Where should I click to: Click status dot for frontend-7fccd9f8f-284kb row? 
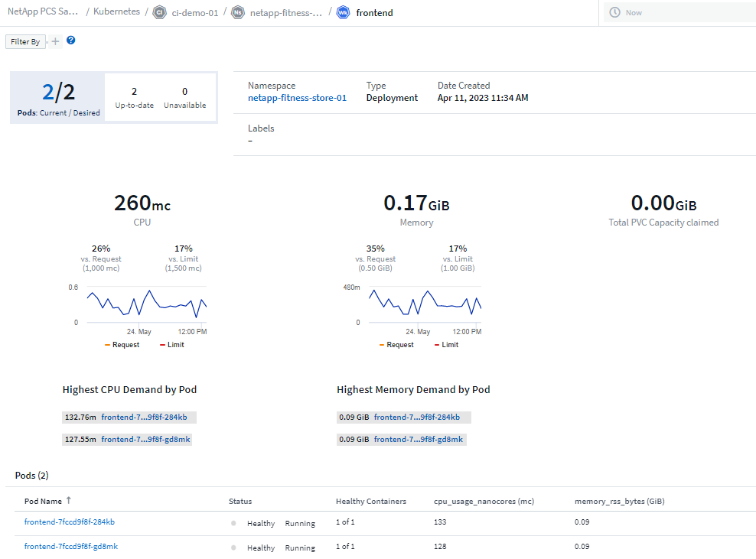pyautogui.click(x=233, y=524)
